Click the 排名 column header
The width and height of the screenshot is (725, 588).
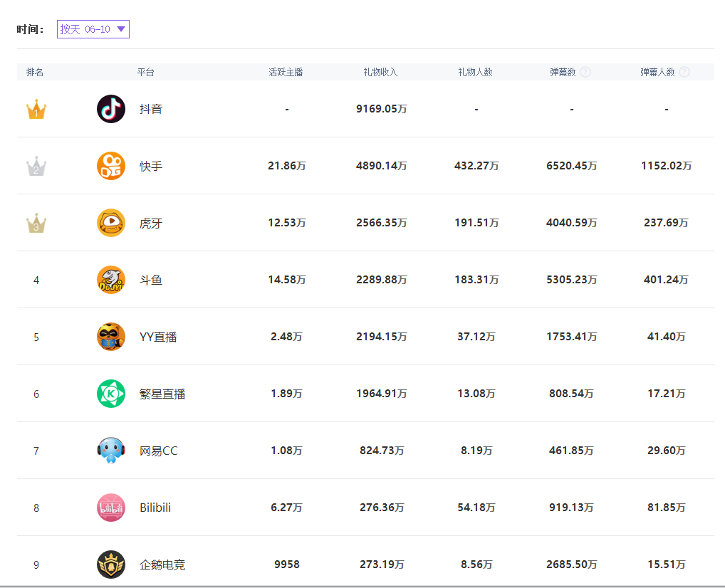pos(35,72)
